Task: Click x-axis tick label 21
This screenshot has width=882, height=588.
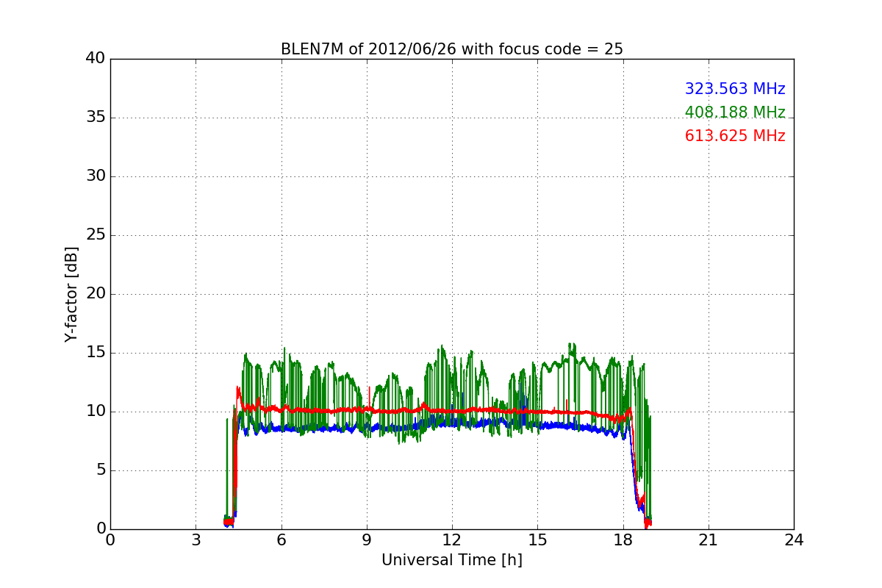Action: click(708, 539)
